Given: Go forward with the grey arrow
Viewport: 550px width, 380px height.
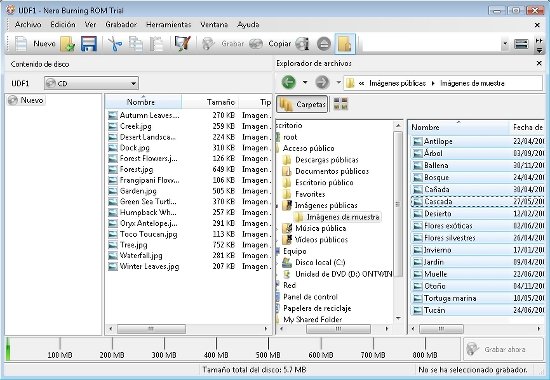Looking at the screenshot, I should coord(322,82).
